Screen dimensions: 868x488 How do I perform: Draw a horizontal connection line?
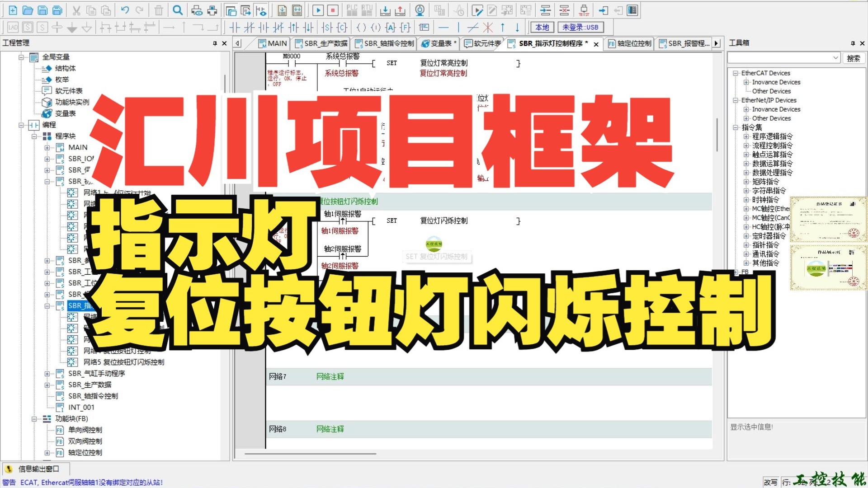click(x=443, y=28)
